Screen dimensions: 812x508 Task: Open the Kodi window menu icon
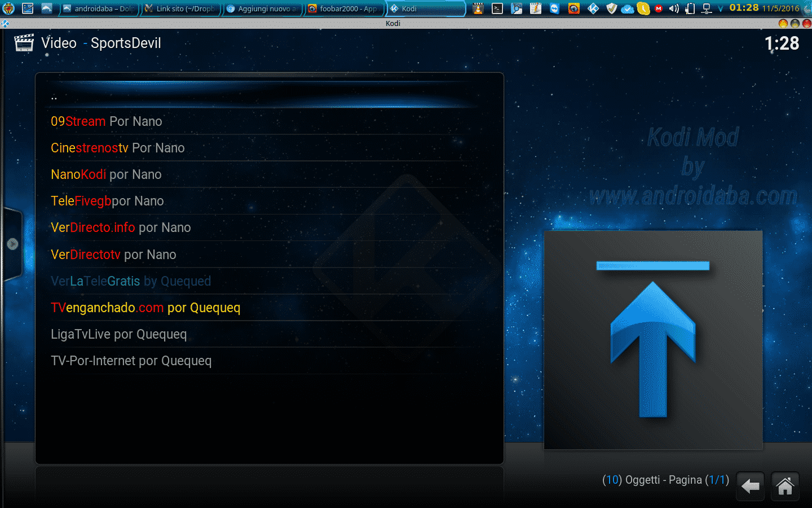click(x=5, y=24)
